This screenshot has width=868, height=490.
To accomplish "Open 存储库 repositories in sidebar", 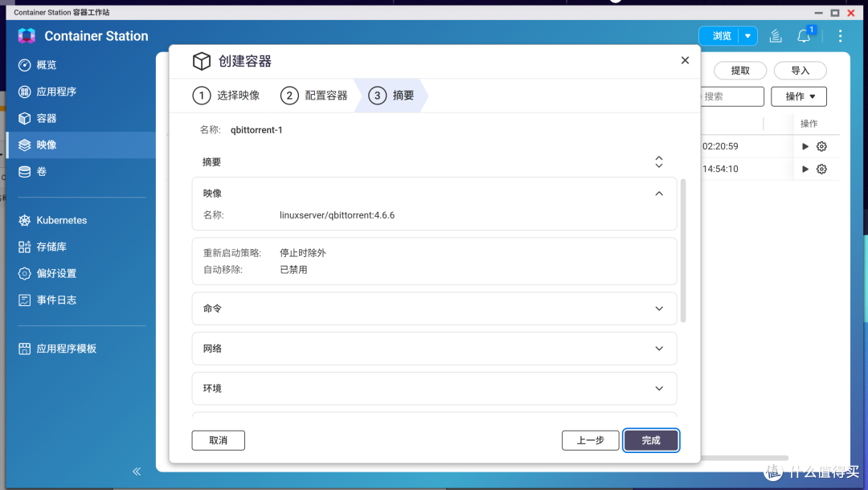I will point(81,247).
